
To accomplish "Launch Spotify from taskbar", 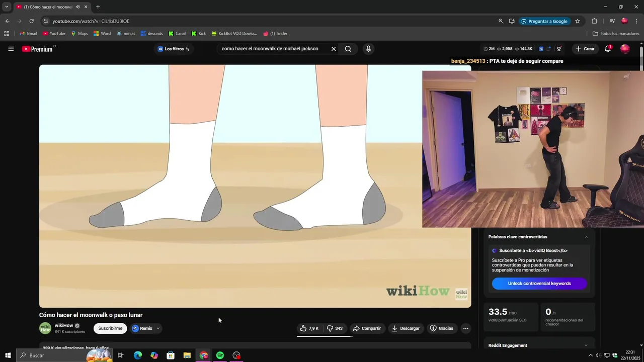I will point(220,355).
